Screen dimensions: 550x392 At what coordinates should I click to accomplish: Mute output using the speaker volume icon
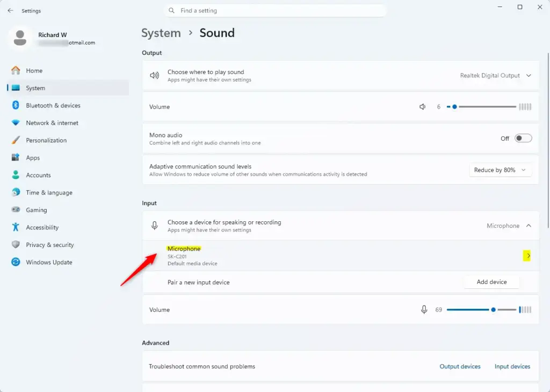point(422,106)
